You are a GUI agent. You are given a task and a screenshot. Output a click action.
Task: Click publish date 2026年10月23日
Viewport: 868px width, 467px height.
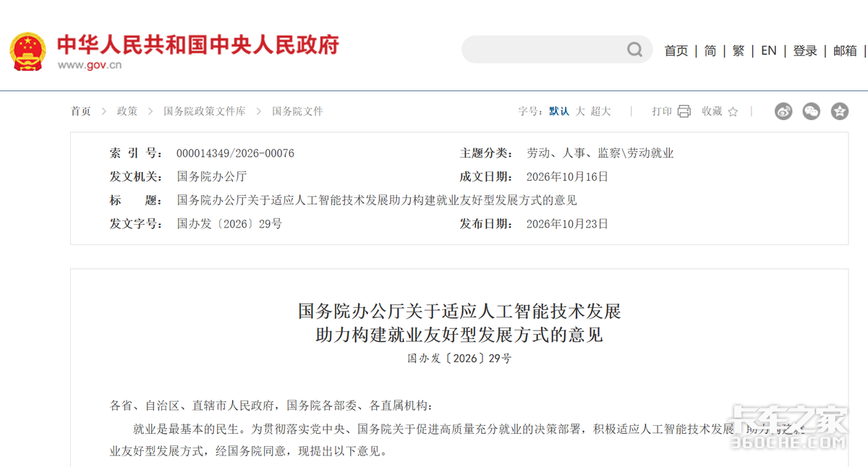coord(567,223)
